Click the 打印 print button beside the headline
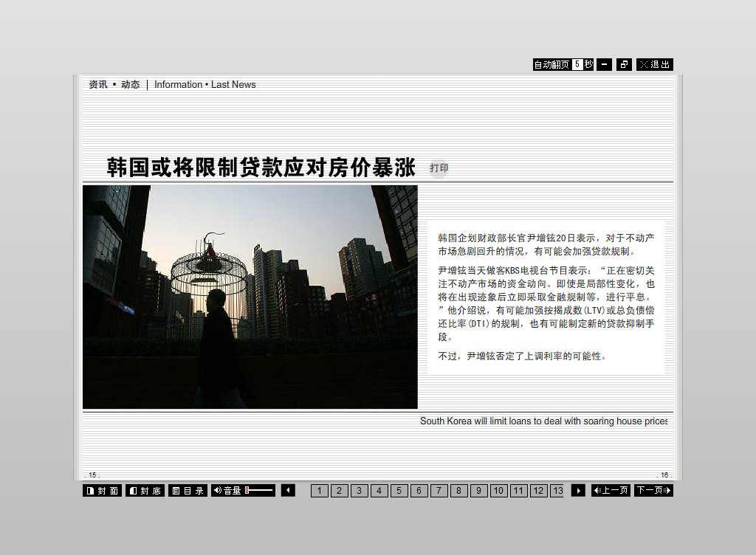 coord(439,168)
